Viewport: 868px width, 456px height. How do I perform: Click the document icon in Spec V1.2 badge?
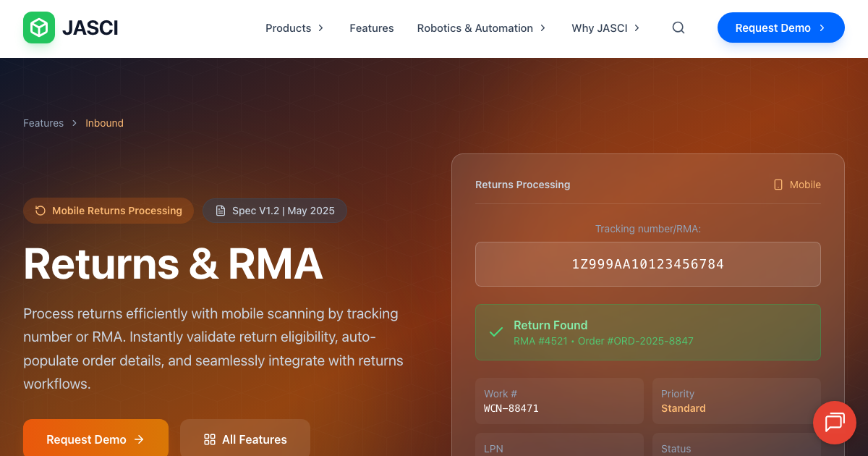(x=221, y=211)
